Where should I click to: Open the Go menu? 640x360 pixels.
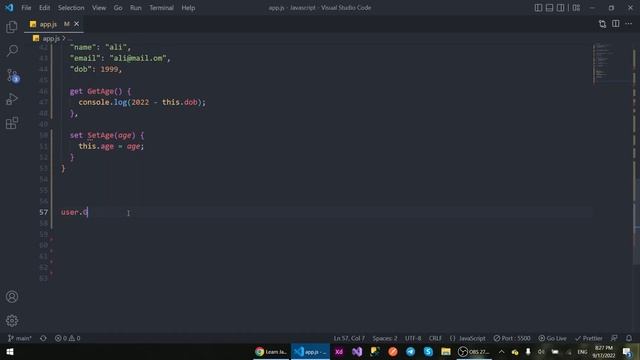118,8
